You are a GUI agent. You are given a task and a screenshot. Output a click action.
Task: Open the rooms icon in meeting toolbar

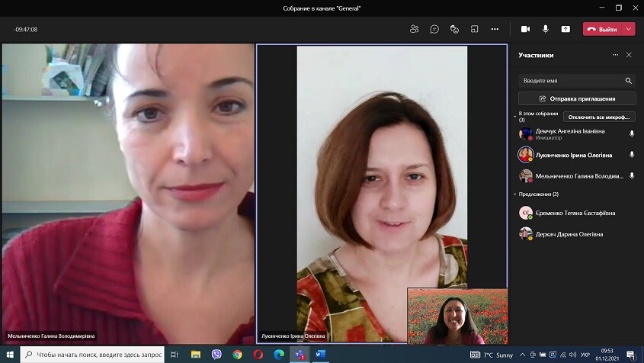pyautogui.click(x=474, y=29)
